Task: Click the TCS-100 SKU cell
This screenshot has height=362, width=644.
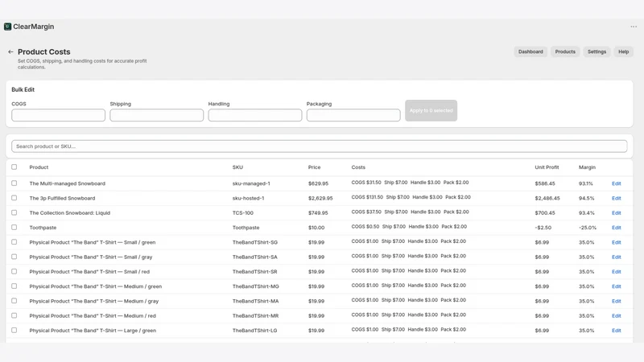Action: tap(243, 213)
